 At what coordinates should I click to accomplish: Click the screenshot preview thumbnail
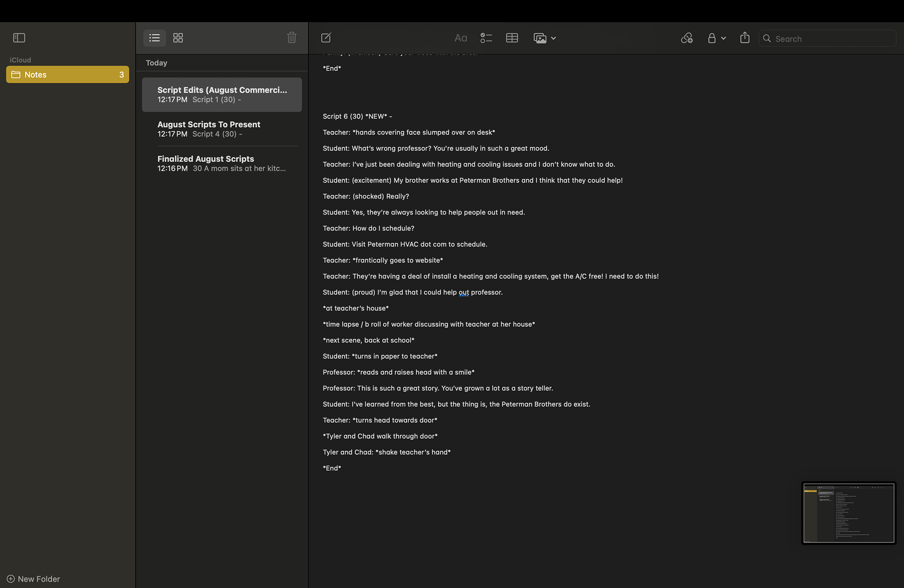(848, 513)
